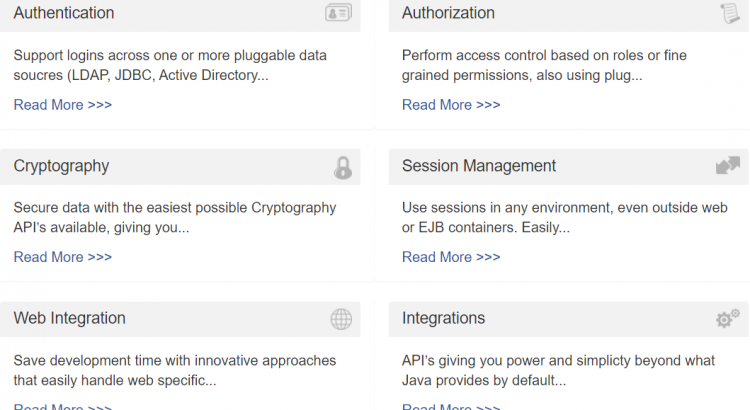Click the Cryptography padlock icon

tap(343, 167)
